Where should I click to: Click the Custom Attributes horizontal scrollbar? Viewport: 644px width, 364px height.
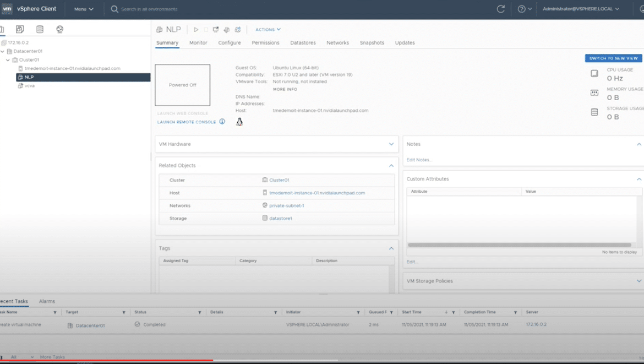519,245
